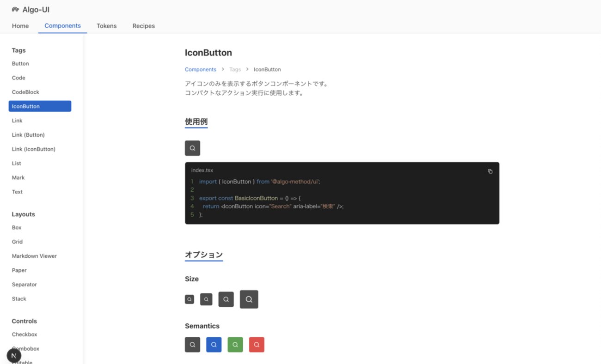
Task: Click the blue semantic search IconButton
Action: [x=214, y=344]
